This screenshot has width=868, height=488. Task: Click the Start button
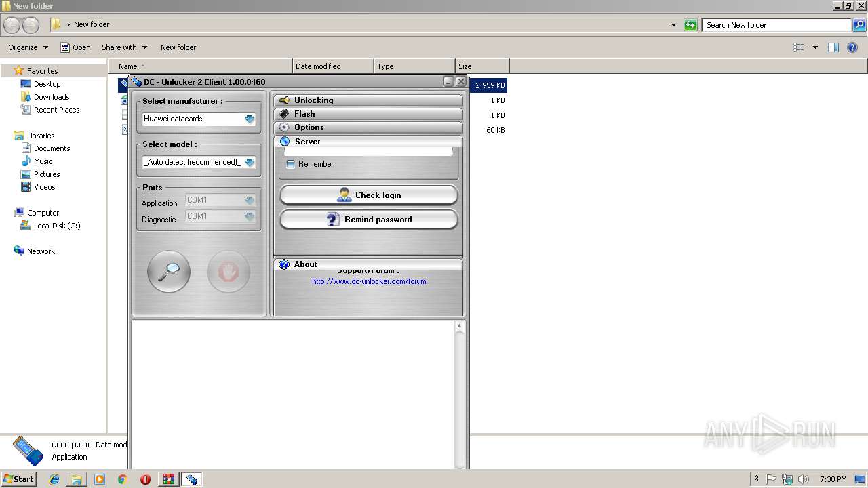click(x=19, y=479)
